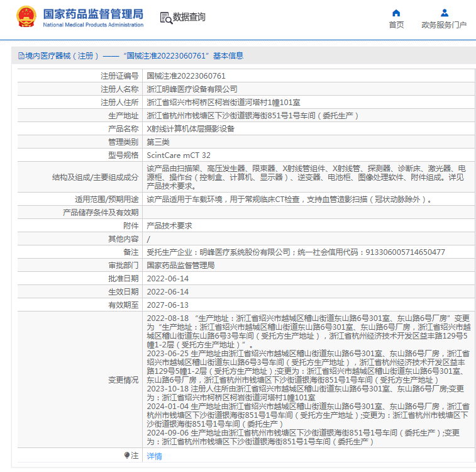This screenshot has height=472, width=476.
Task: Click the 2024-01-04 change record entry
Action: point(309,415)
